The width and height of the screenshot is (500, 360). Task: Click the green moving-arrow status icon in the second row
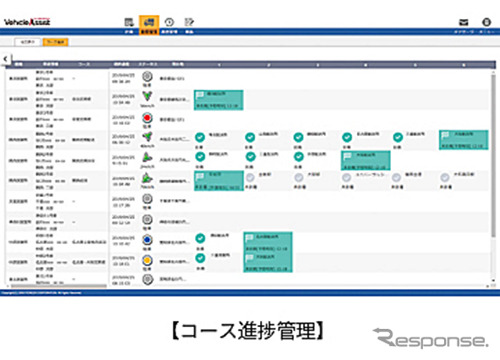(147, 97)
